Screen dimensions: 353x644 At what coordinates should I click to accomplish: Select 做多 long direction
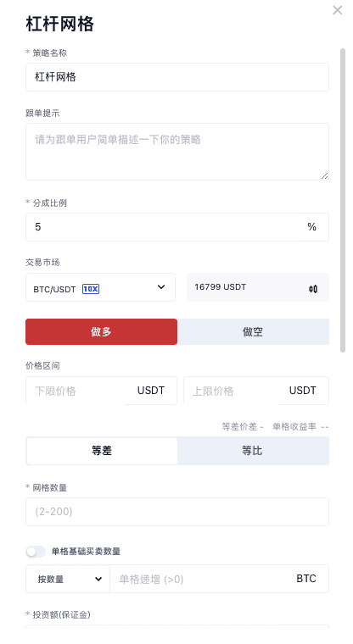tap(101, 332)
